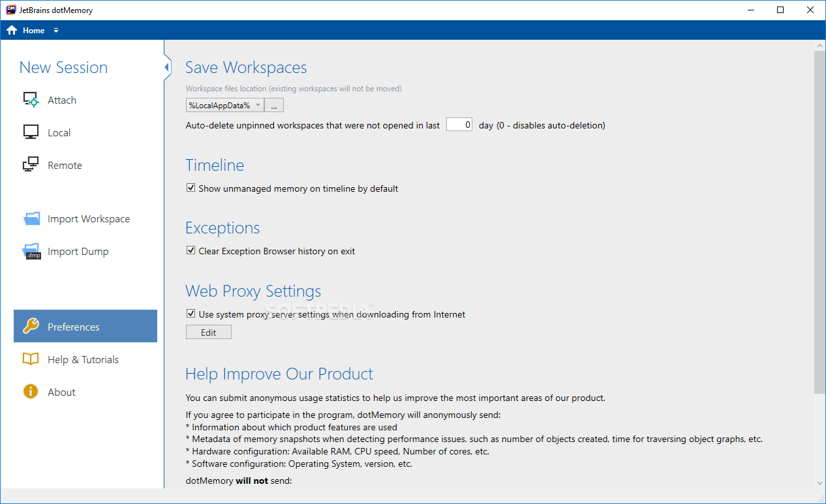The height and width of the screenshot is (504, 826).
Task: Click the 'dotMemory will not send' text
Action: tap(239, 481)
